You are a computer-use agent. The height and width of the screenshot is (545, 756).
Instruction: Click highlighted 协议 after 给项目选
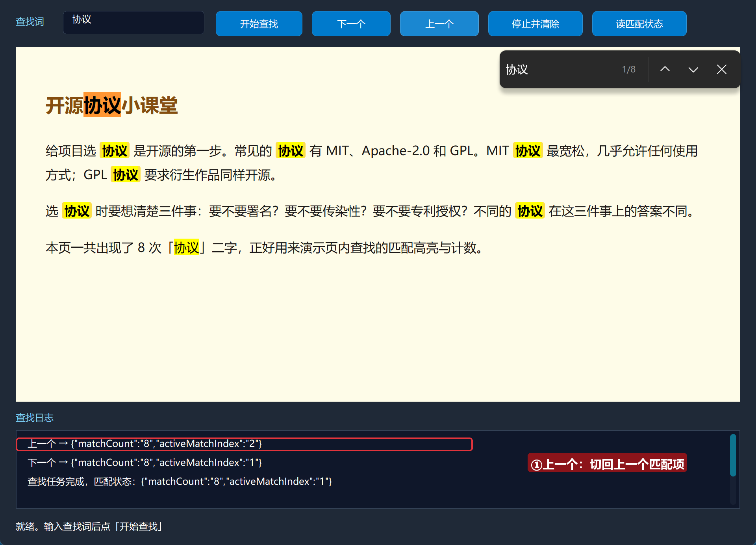(115, 150)
